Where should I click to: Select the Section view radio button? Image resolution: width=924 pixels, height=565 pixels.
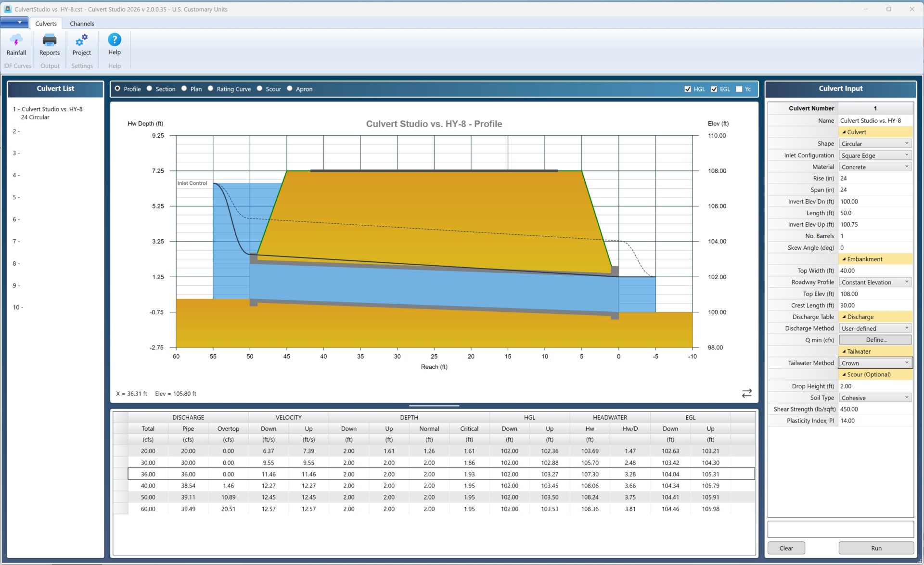click(x=149, y=89)
